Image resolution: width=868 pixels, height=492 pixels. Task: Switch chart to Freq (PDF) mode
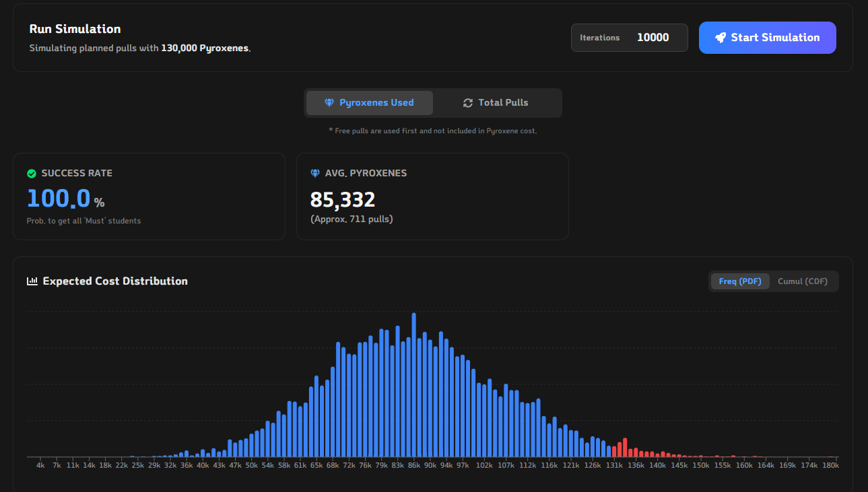[x=740, y=281]
